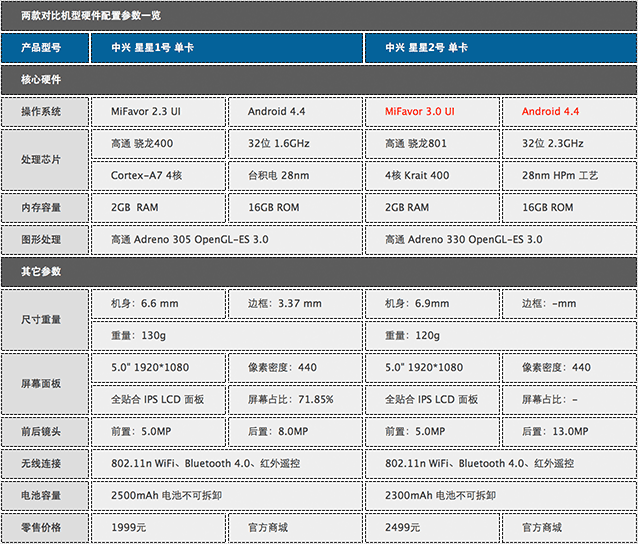Select the 2500mAh 电池不可拆卸 cell

pyautogui.click(x=227, y=496)
